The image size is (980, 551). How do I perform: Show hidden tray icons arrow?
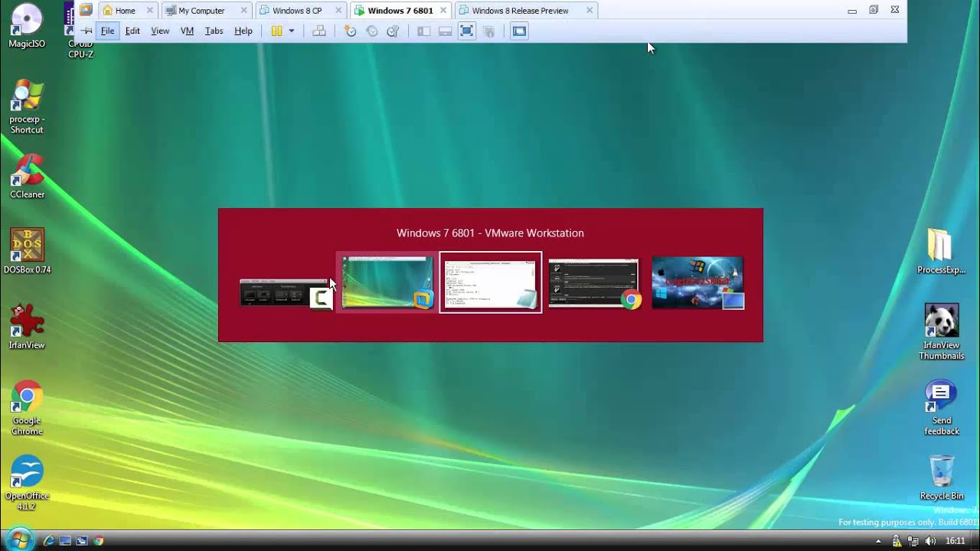coord(878,540)
